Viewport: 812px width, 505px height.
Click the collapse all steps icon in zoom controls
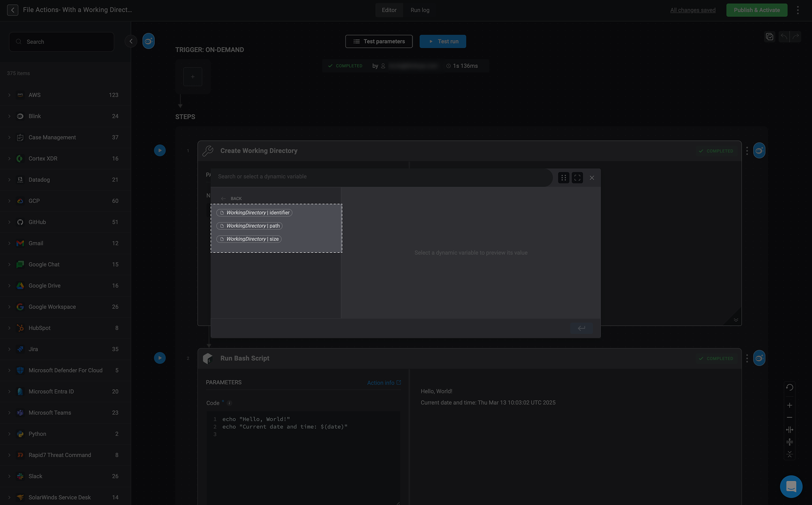pyautogui.click(x=789, y=454)
